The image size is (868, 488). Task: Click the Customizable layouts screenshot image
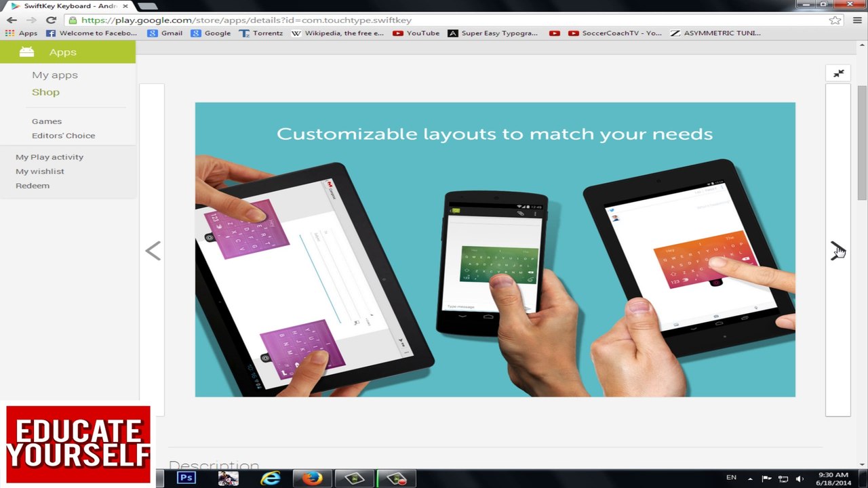pyautogui.click(x=495, y=249)
